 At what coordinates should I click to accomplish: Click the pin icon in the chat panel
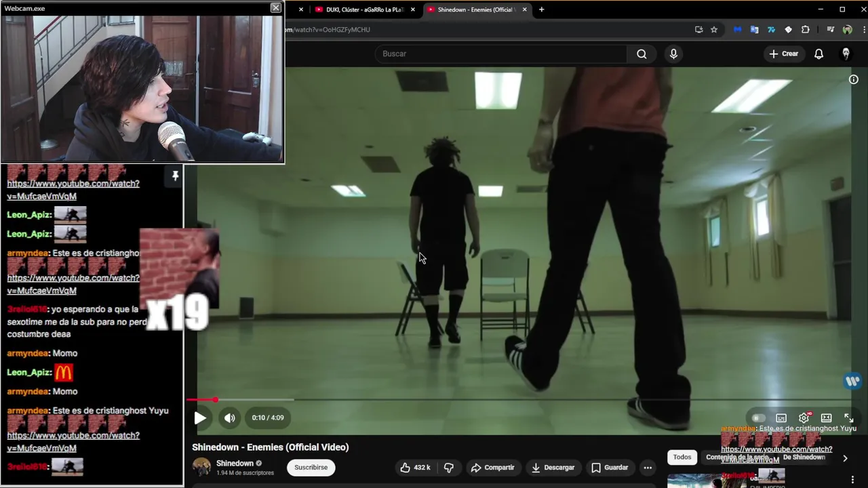click(175, 176)
